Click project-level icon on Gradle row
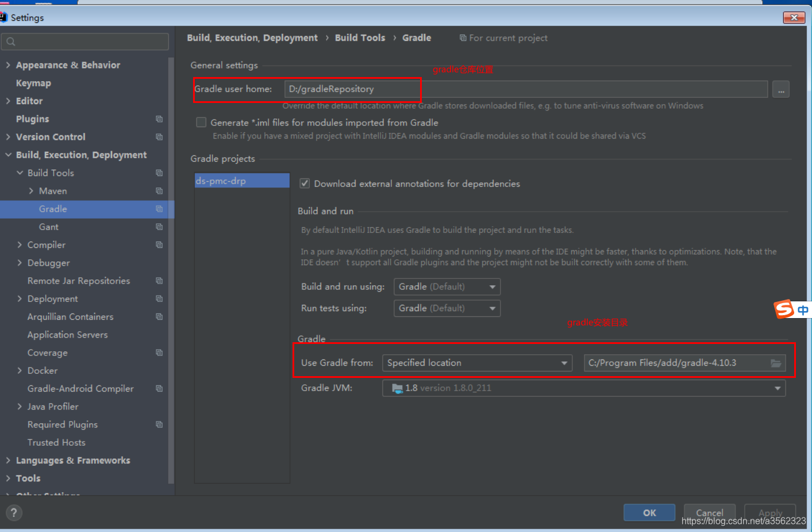 (159, 209)
